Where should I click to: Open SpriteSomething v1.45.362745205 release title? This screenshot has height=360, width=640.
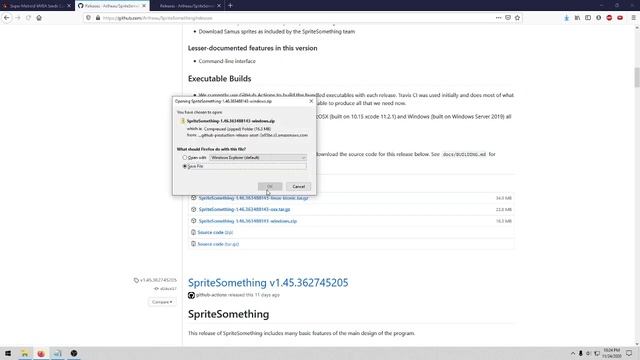pyautogui.click(x=268, y=282)
